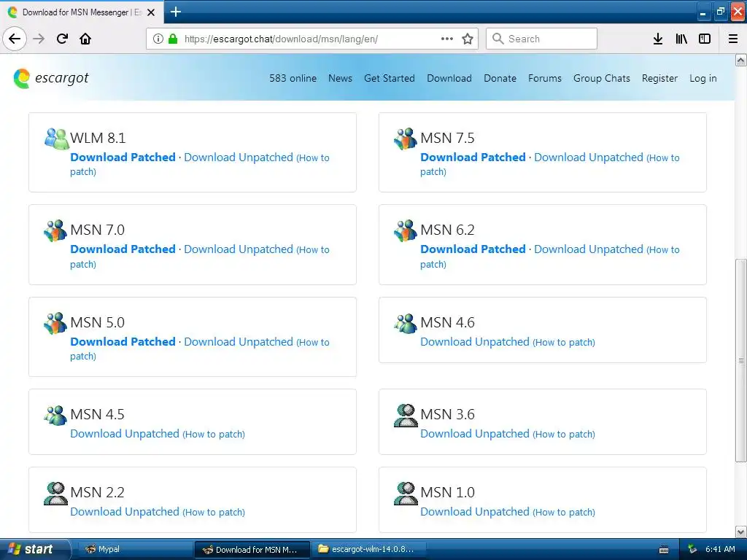Close the Download for MSN Messenger tab
This screenshot has width=747, height=560.
pyautogui.click(x=151, y=12)
